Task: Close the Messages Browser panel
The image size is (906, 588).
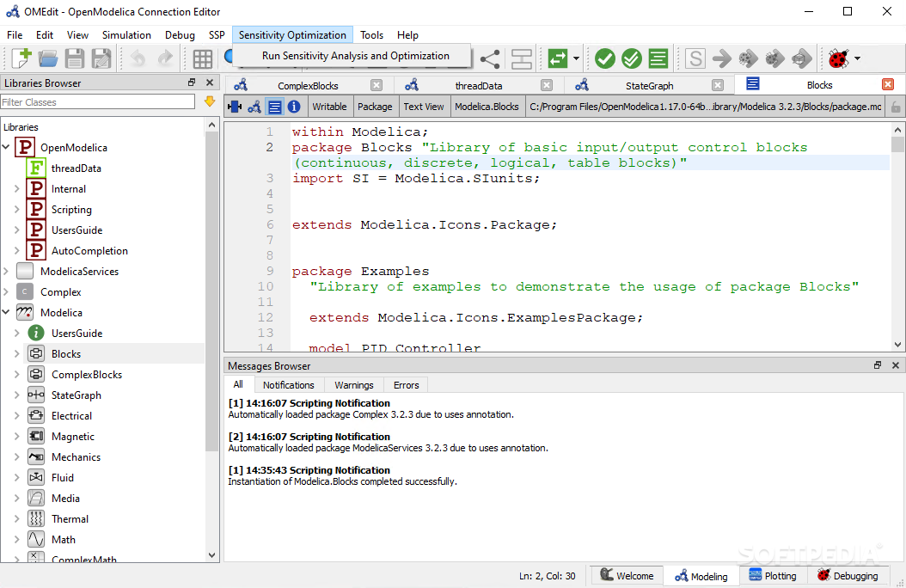Action: (896, 365)
